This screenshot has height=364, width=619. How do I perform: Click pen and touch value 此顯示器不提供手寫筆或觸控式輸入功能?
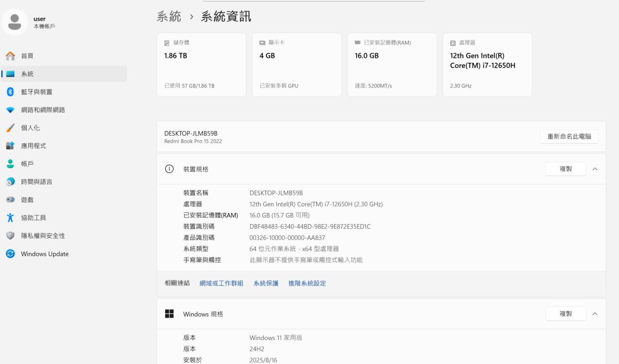[x=306, y=260]
